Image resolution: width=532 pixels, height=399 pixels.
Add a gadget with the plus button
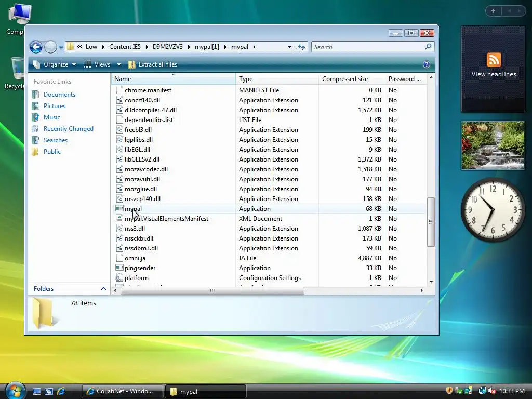pos(493,11)
